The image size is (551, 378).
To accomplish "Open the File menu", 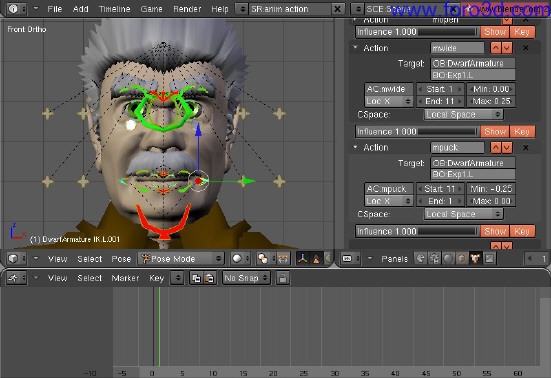I will tap(54, 9).
